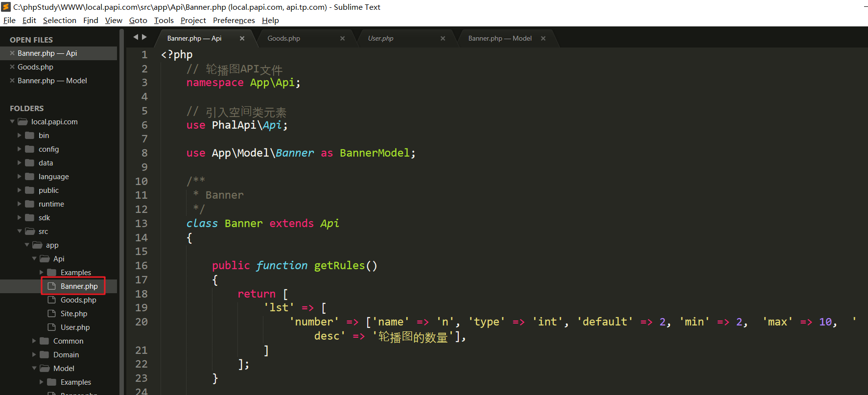Open the Help menu
The width and height of the screenshot is (868, 395).
pos(270,21)
